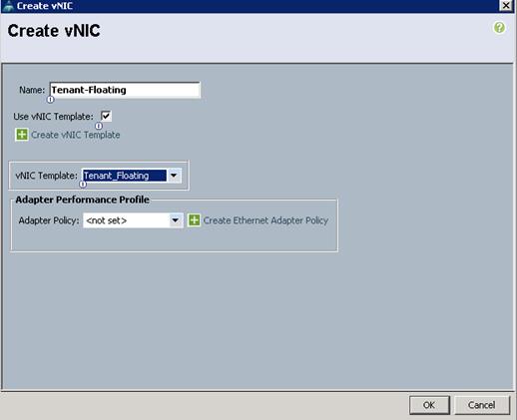This screenshot has width=517, height=420.
Task: Click the green plus icon for Create Ethernet Adapter Policy
Action: 194,220
